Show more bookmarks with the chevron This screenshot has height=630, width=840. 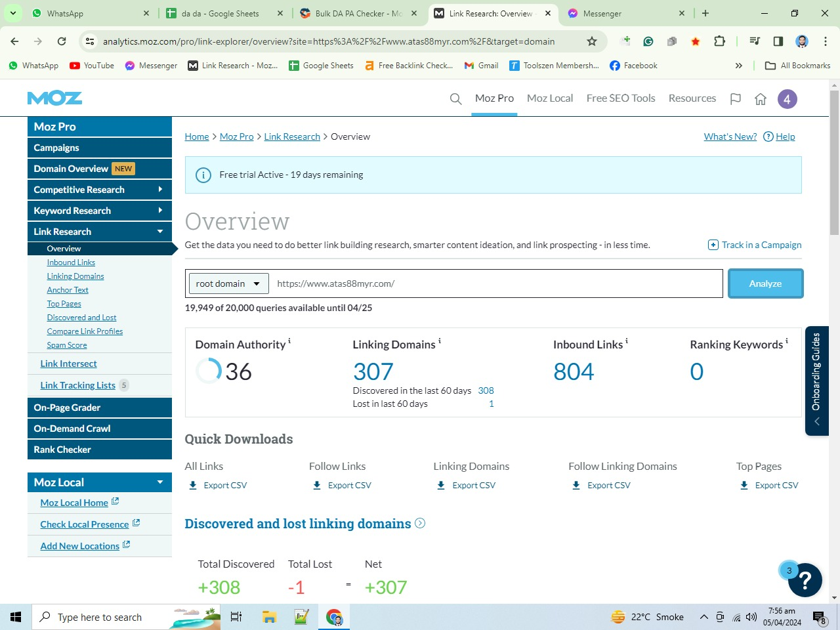point(739,66)
